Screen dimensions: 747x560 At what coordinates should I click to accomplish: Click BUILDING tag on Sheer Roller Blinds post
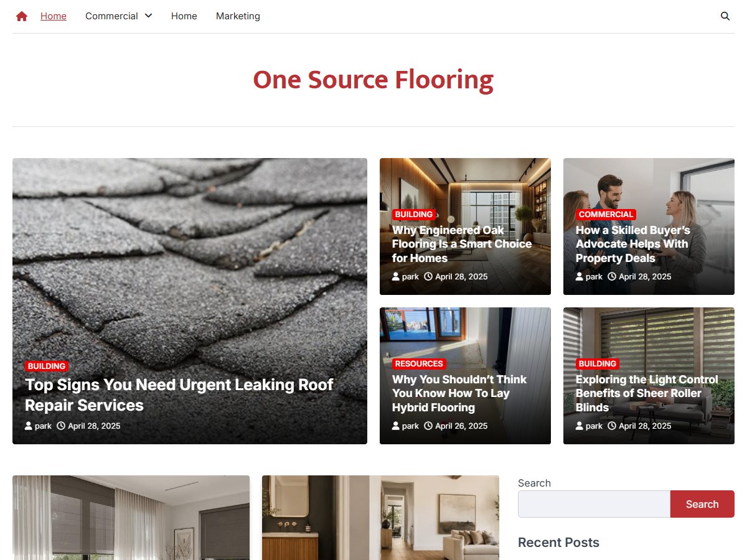[x=598, y=364]
